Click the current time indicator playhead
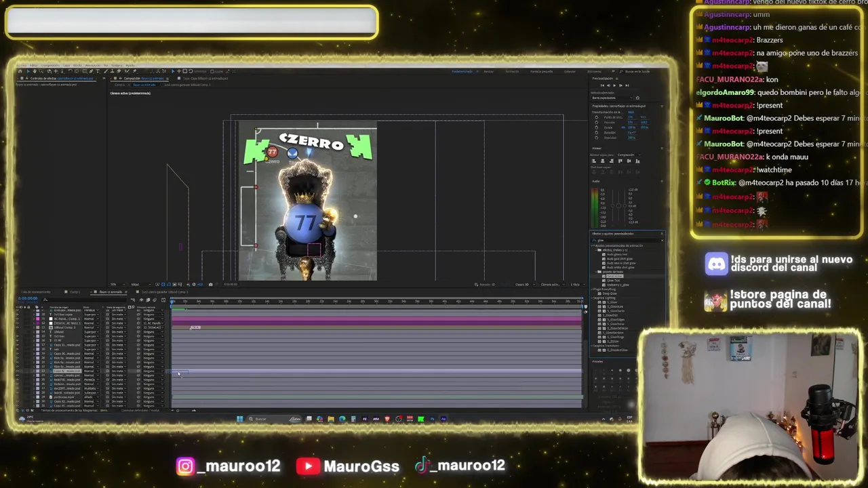Viewport: 868px width, 488px height. coord(172,302)
